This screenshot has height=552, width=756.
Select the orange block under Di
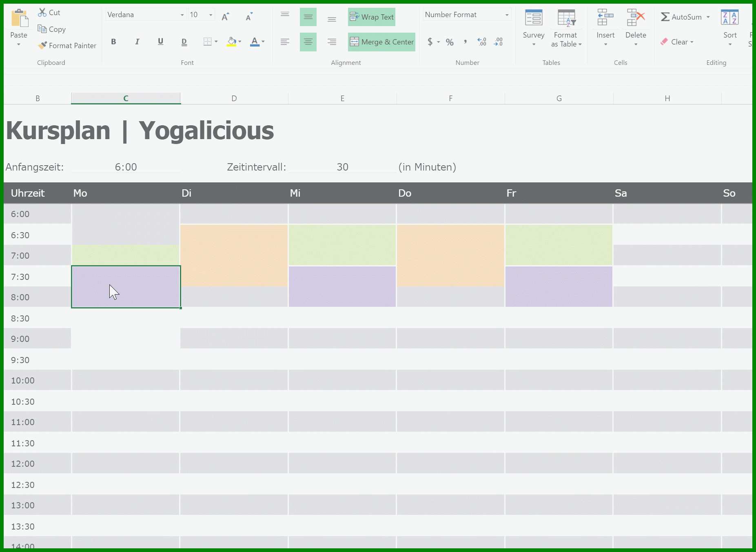coord(234,255)
